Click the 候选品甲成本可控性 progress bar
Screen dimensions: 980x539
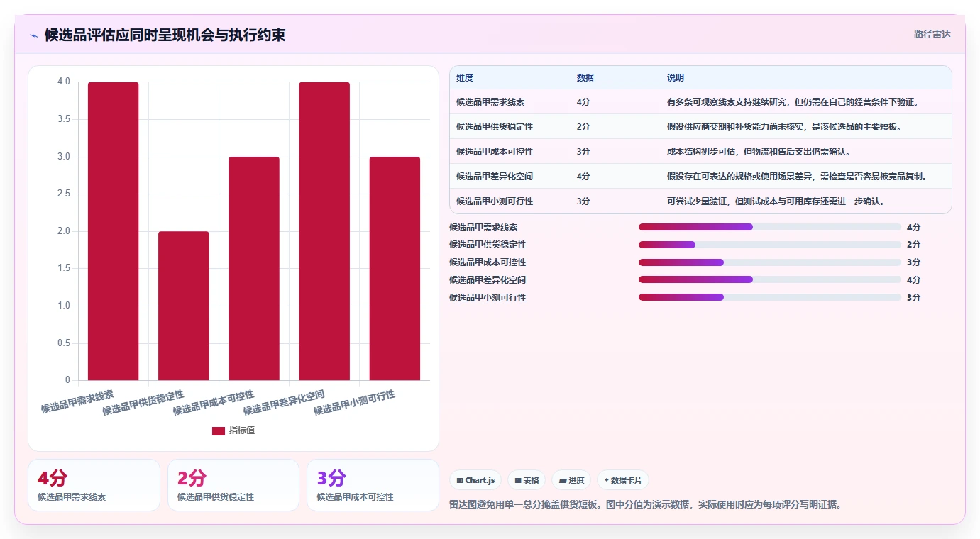[770, 262]
